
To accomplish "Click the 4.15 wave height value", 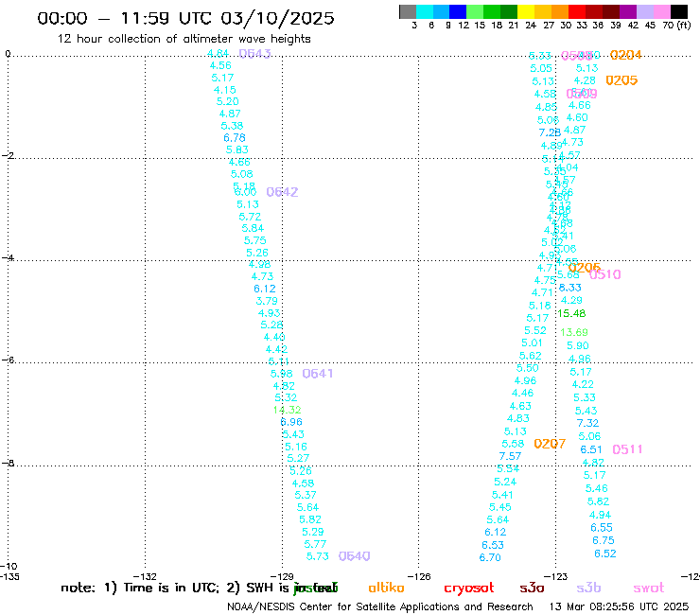I will tap(224, 90).
